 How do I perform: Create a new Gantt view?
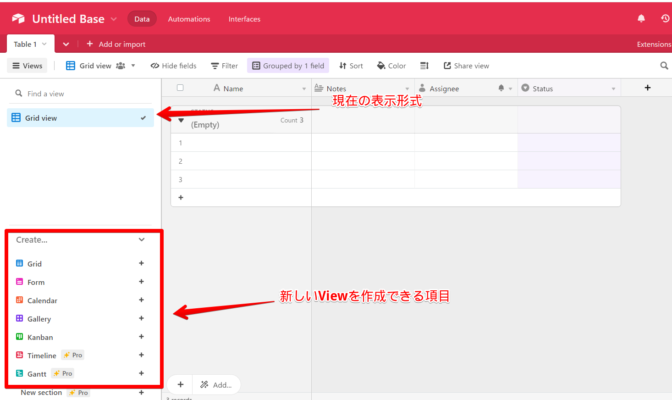click(141, 373)
